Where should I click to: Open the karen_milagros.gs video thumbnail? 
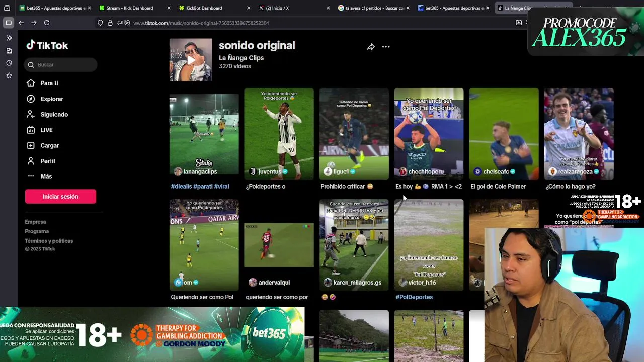pyautogui.click(x=354, y=245)
